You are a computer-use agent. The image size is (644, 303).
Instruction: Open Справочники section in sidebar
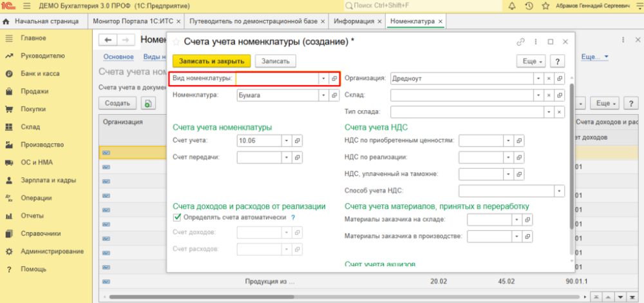41,233
